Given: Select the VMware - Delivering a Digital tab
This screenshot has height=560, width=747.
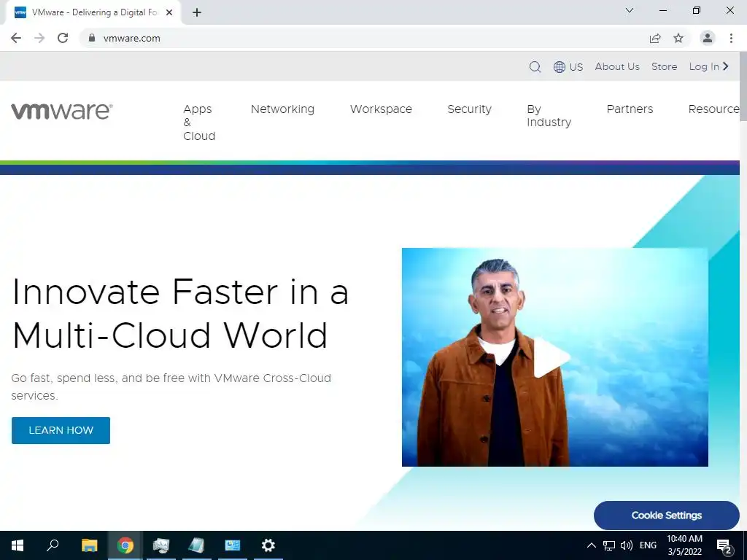Looking at the screenshot, I should tap(93, 12).
